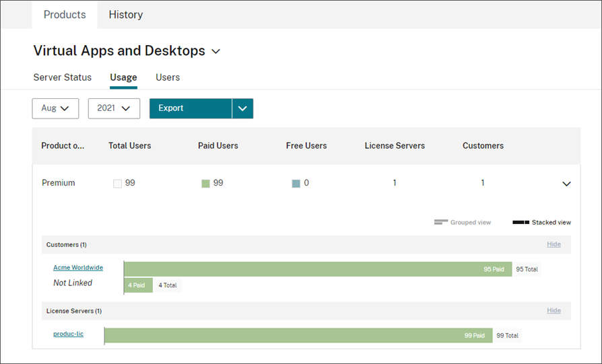This screenshot has width=602, height=364.
Task: Hide the Customers section
Action: tap(554, 244)
